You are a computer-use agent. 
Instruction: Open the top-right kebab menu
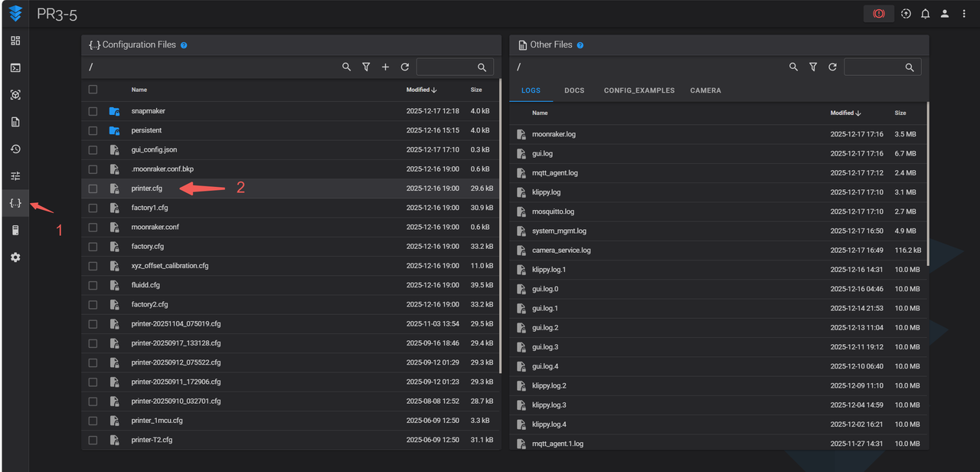coord(964,14)
